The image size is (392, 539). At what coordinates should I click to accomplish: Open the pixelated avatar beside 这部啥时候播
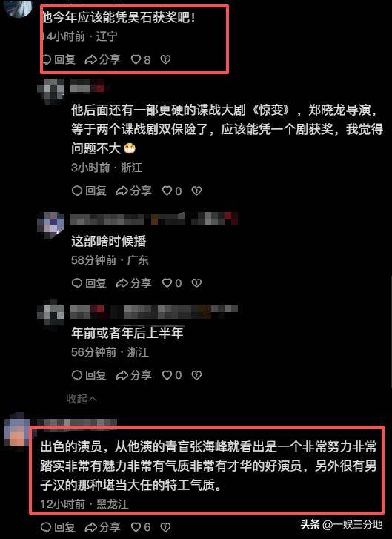click(50, 225)
